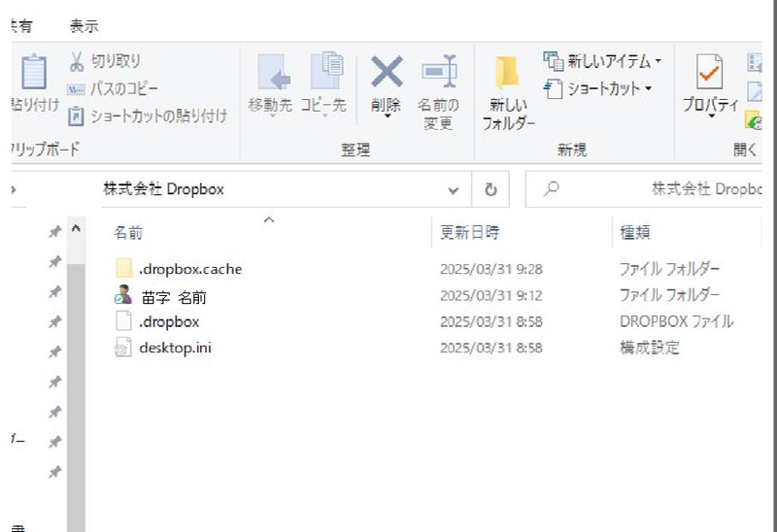Open the 表示 ribbon tab
This screenshot has width=777, height=532.
(84, 26)
